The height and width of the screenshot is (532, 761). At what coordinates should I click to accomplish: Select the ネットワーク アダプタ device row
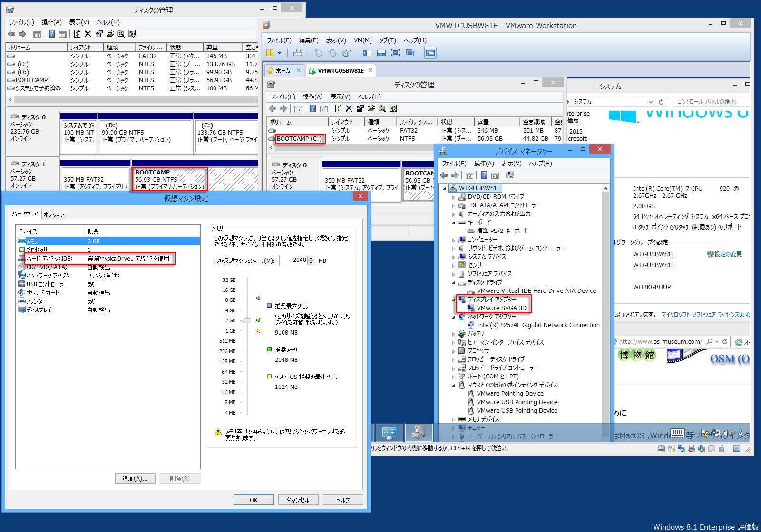coord(108,275)
